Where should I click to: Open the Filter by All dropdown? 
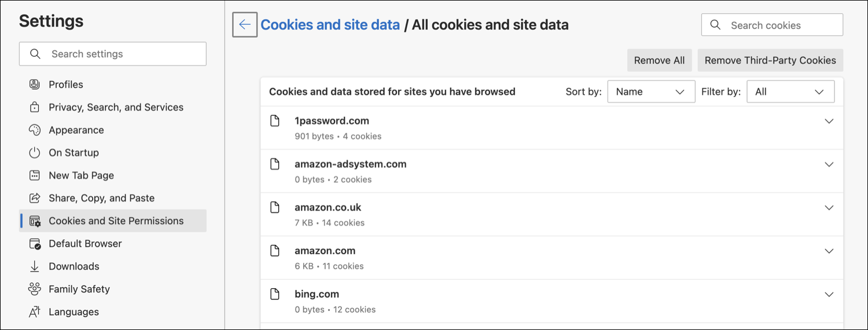[790, 91]
